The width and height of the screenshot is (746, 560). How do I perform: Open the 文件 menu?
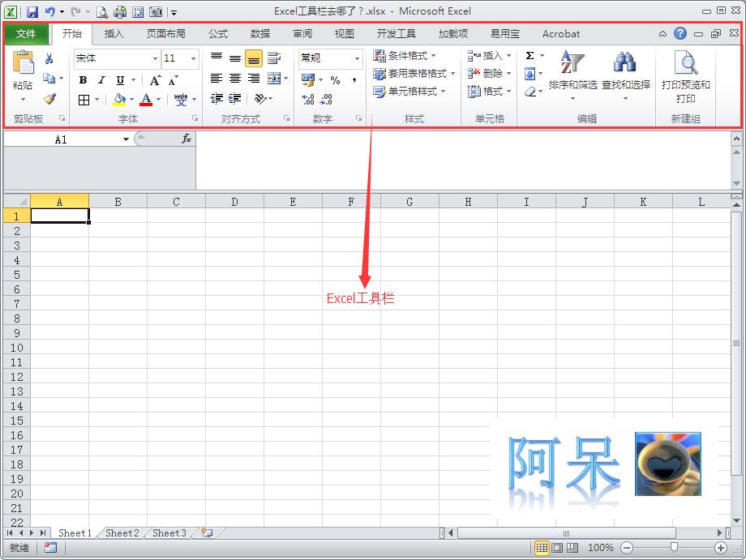point(27,34)
